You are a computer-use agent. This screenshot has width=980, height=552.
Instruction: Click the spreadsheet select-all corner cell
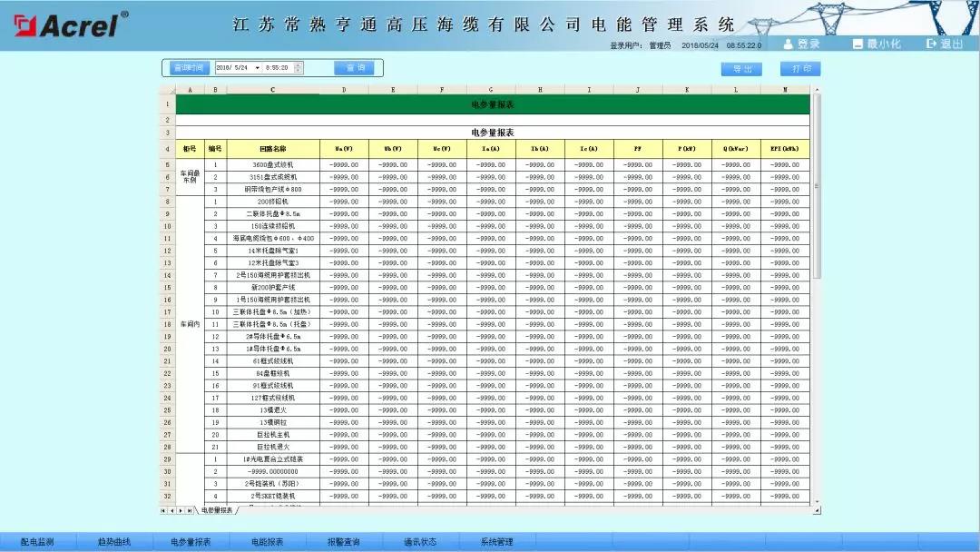[168, 90]
